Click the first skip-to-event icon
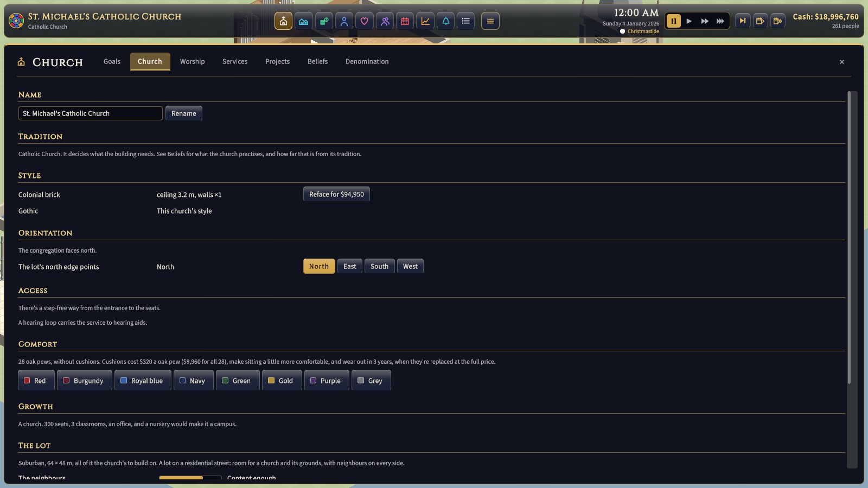Viewport: 868px width, 488px height. 760,21
